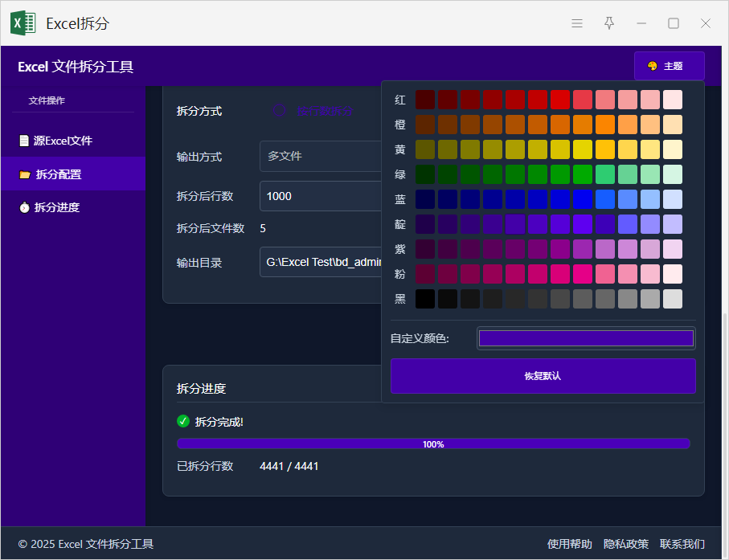Pick the lightest swatch in the 橙 row

(672, 125)
